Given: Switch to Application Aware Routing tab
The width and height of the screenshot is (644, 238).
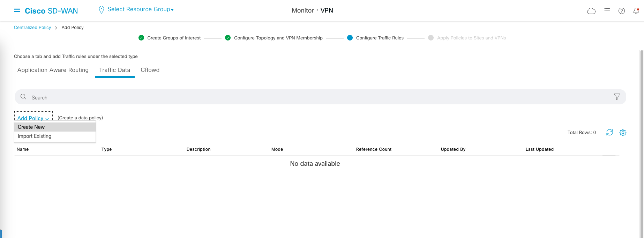Looking at the screenshot, I should [53, 70].
